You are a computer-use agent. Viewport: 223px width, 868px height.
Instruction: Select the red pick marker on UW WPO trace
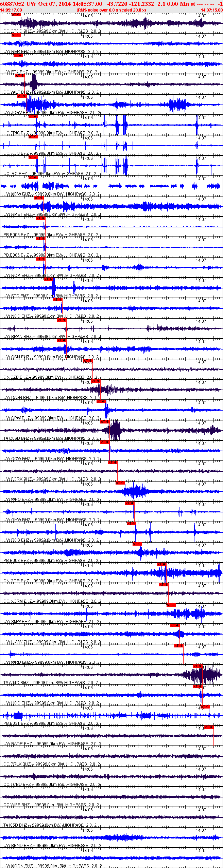(120, 483)
